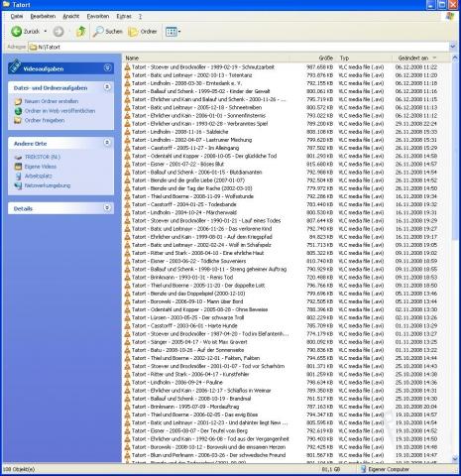
Task: Select VLC icon of Mann über Bord
Action: pyautogui.click(x=127, y=301)
